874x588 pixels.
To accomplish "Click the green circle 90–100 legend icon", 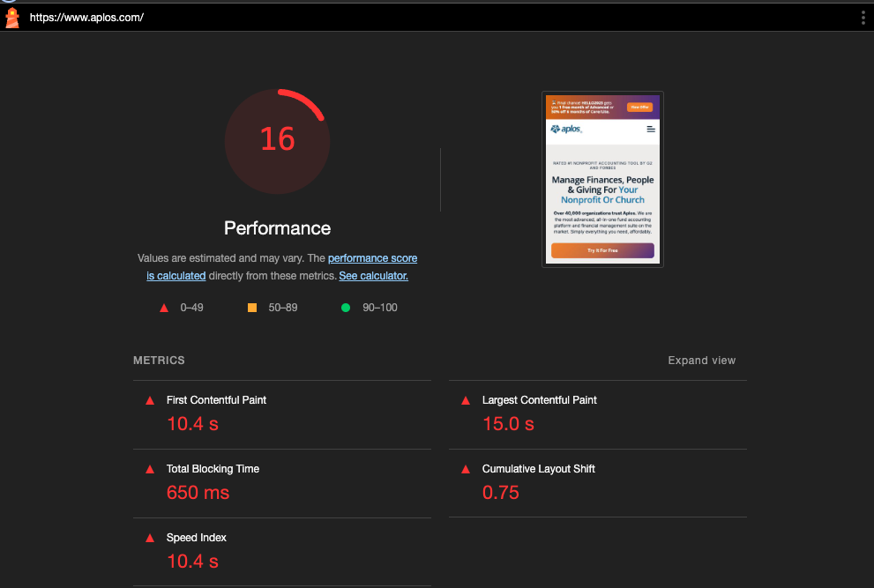I will (x=346, y=308).
